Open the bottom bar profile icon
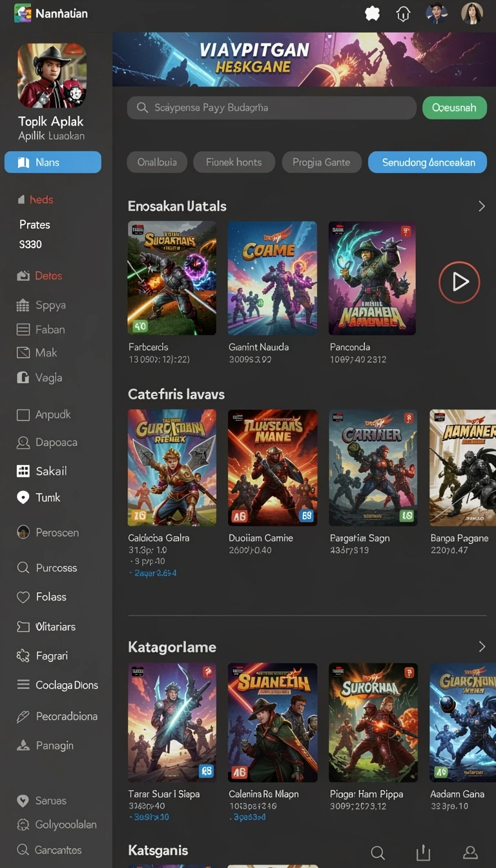 [x=471, y=853]
